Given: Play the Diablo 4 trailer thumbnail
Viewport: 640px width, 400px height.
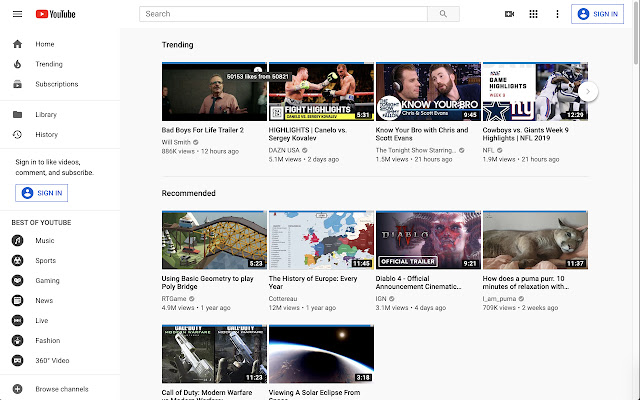Looking at the screenshot, I should point(427,241).
